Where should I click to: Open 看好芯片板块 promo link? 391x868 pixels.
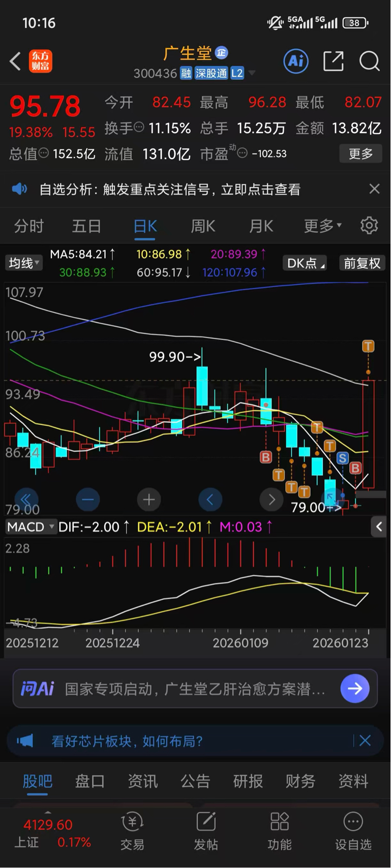(x=127, y=741)
